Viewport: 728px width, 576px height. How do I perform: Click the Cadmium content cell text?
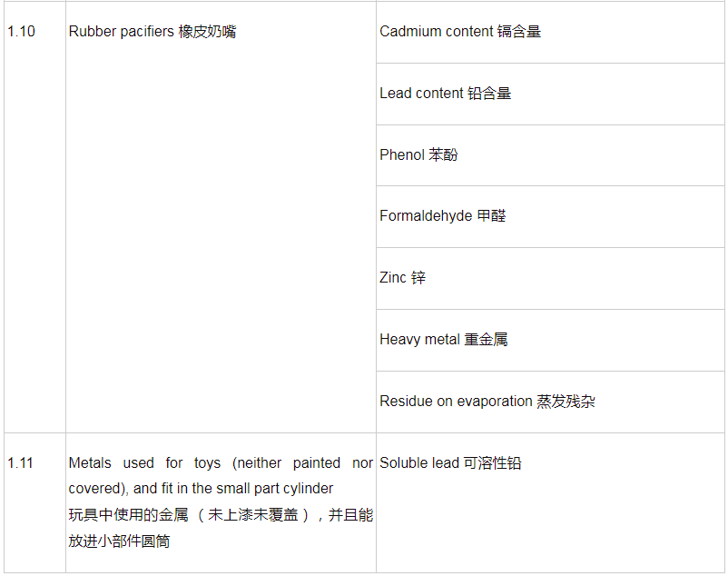pyautogui.click(x=436, y=32)
